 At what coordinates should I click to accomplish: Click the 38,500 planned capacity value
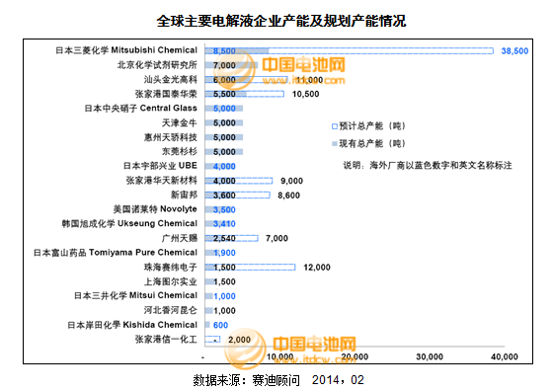point(514,51)
